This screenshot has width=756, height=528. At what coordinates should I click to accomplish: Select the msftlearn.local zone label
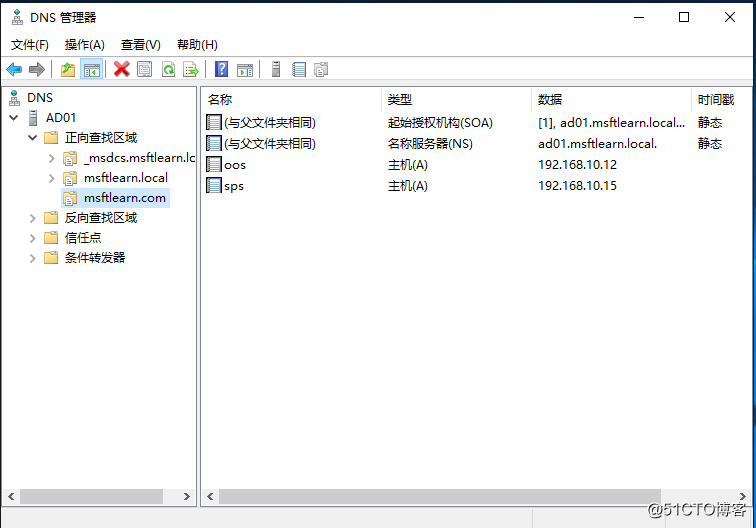click(x=126, y=178)
